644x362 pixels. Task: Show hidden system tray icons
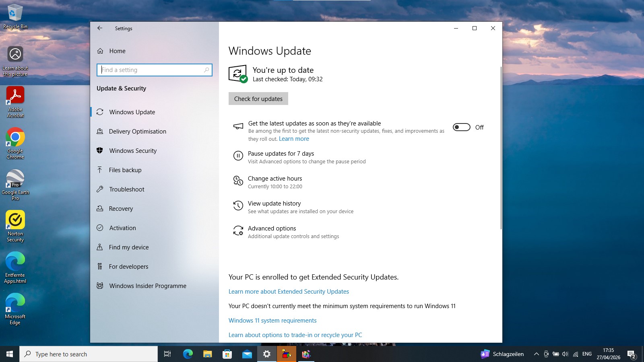pos(536,354)
